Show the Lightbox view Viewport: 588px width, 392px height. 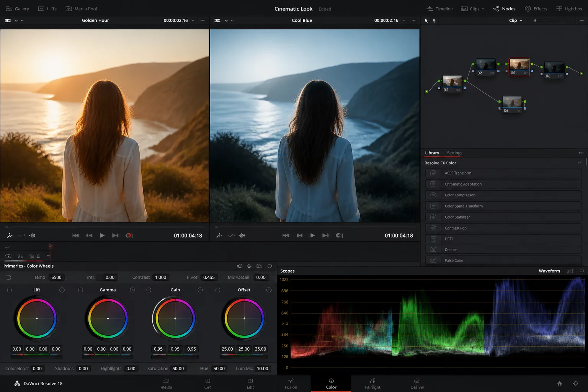[569, 9]
